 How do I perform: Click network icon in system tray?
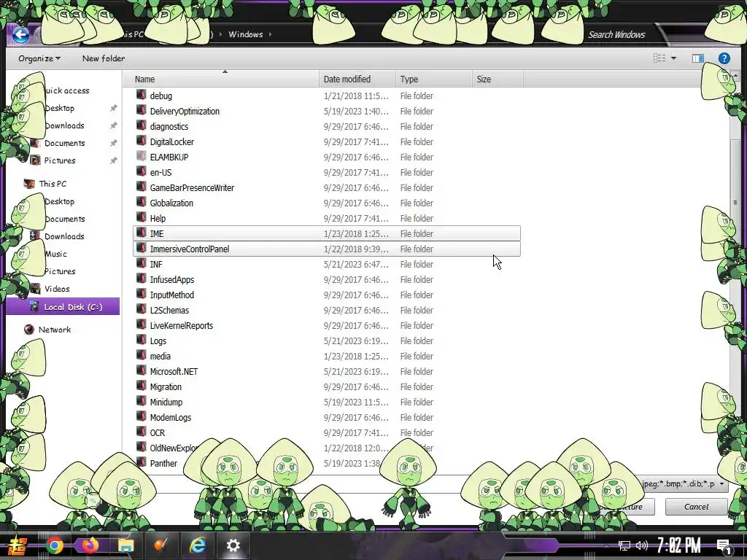click(x=624, y=545)
